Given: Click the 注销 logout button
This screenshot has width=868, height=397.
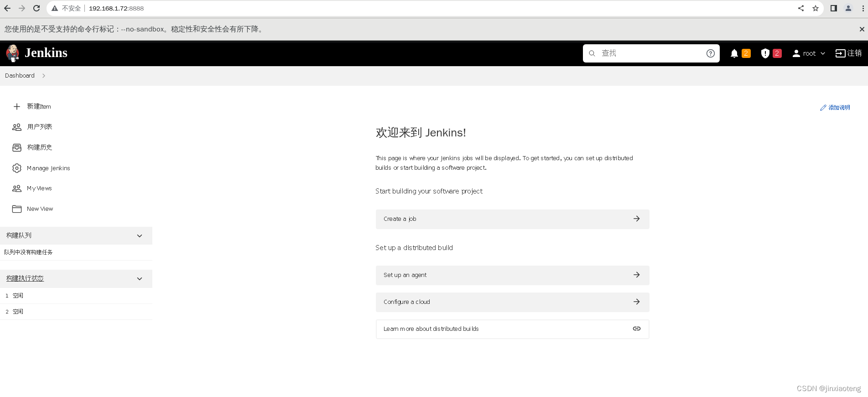Looking at the screenshot, I should click(x=848, y=53).
